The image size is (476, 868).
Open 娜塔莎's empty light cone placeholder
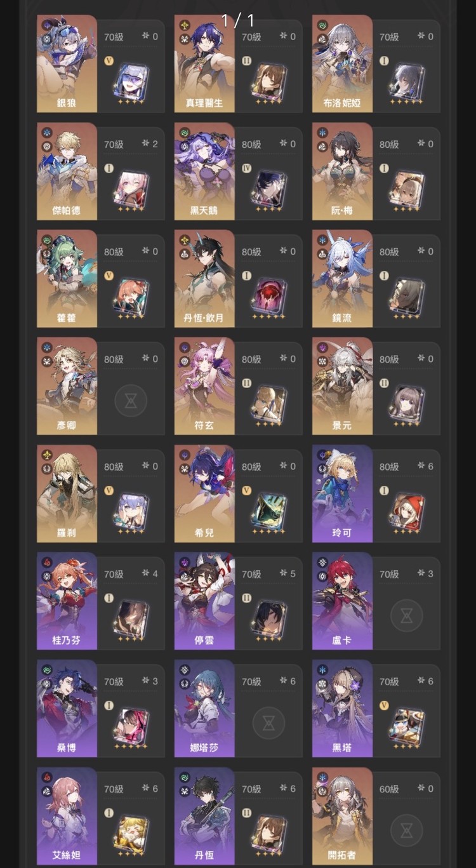click(x=268, y=723)
